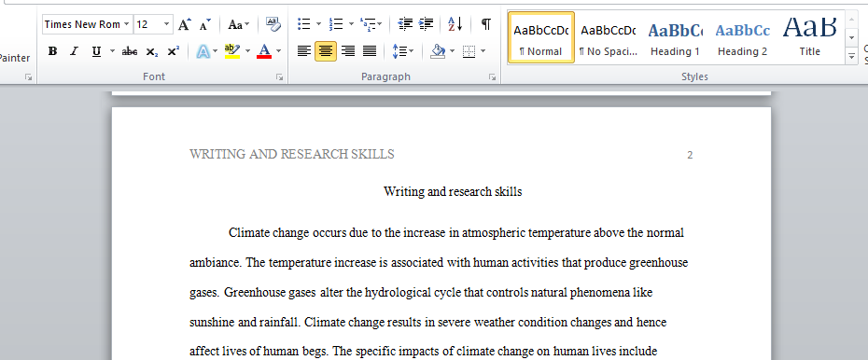Click the running head WRITING AND RESEARCH SKILLS
Image resolution: width=868 pixels, height=360 pixels.
click(x=292, y=154)
